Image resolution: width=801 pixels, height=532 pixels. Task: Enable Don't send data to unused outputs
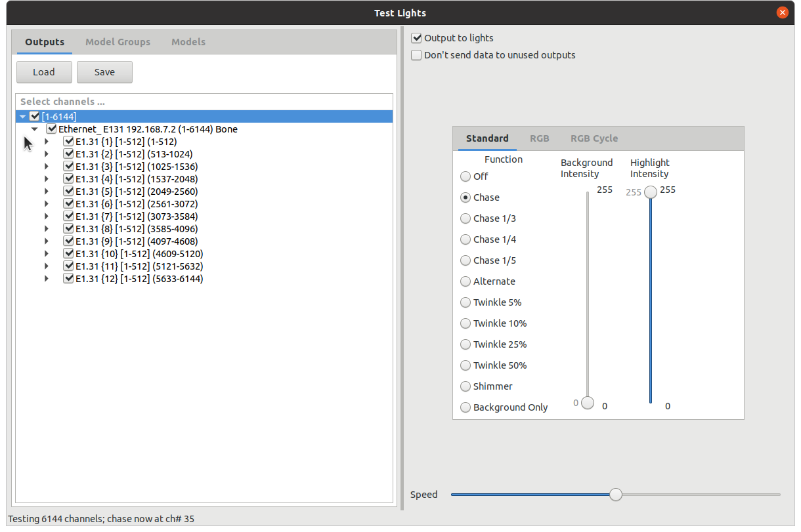pyautogui.click(x=416, y=55)
